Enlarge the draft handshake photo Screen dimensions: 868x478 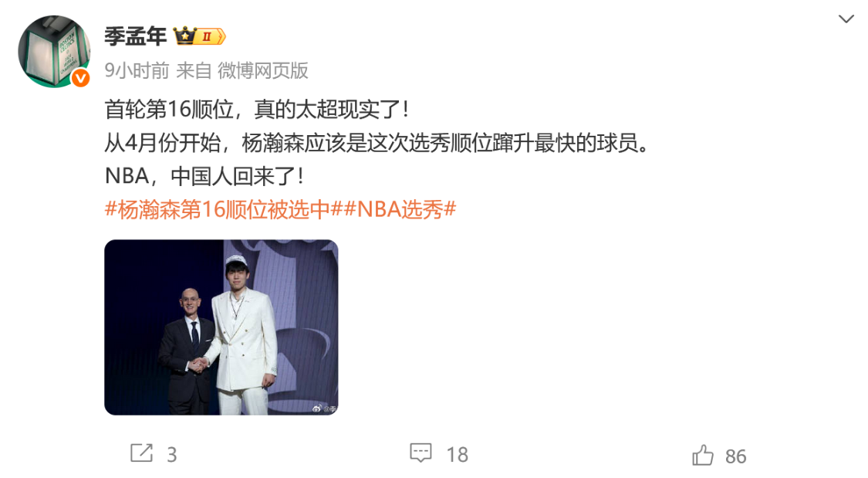pos(221,327)
